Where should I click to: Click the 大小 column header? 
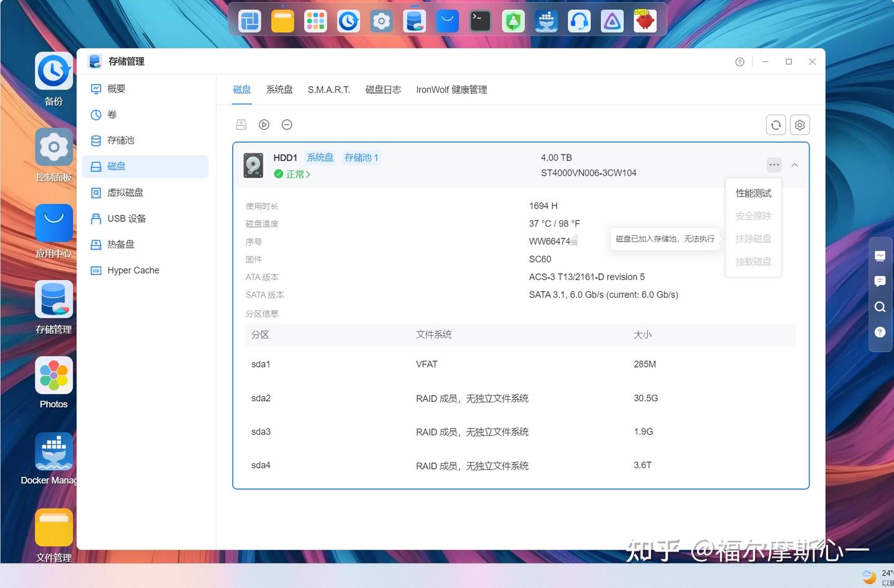tap(643, 335)
